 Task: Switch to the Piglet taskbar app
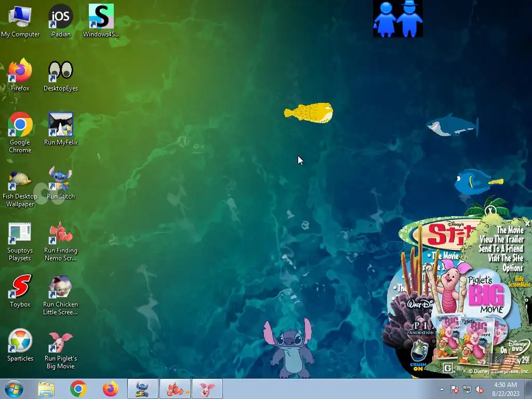(207, 389)
